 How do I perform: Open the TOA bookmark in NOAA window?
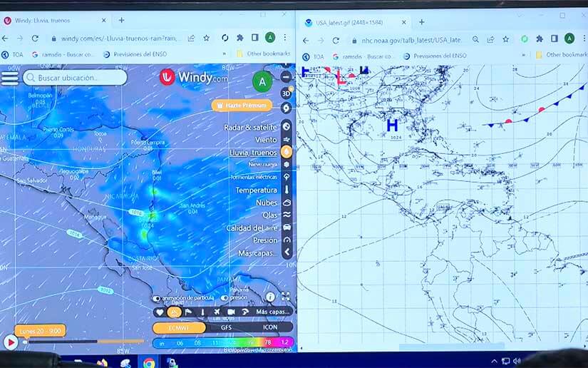pyautogui.click(x=314, y=56)
